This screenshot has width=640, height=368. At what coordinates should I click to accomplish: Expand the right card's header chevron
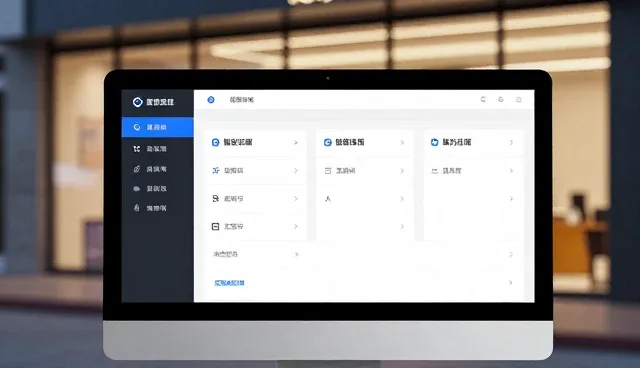point(511,142)
